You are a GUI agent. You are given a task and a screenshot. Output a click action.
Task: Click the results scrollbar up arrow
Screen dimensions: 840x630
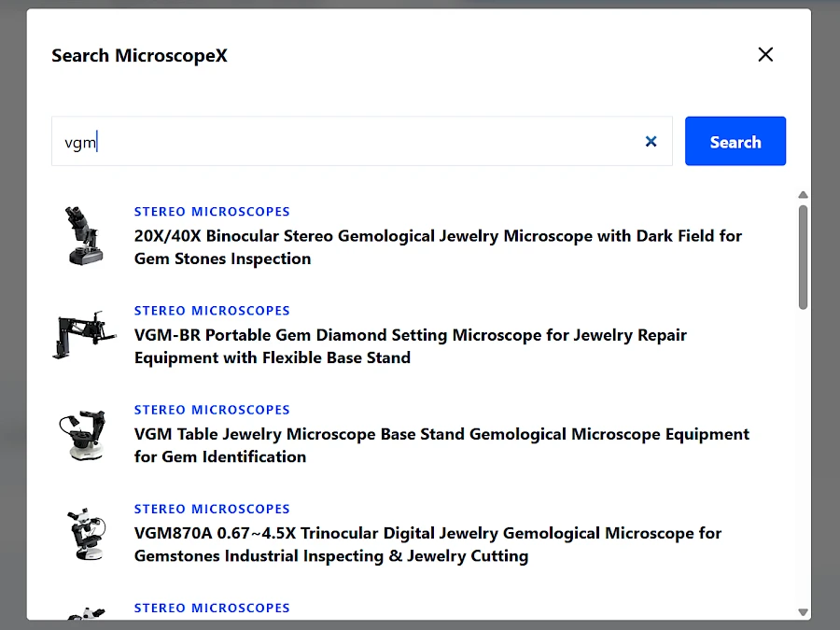coord(803,195)
